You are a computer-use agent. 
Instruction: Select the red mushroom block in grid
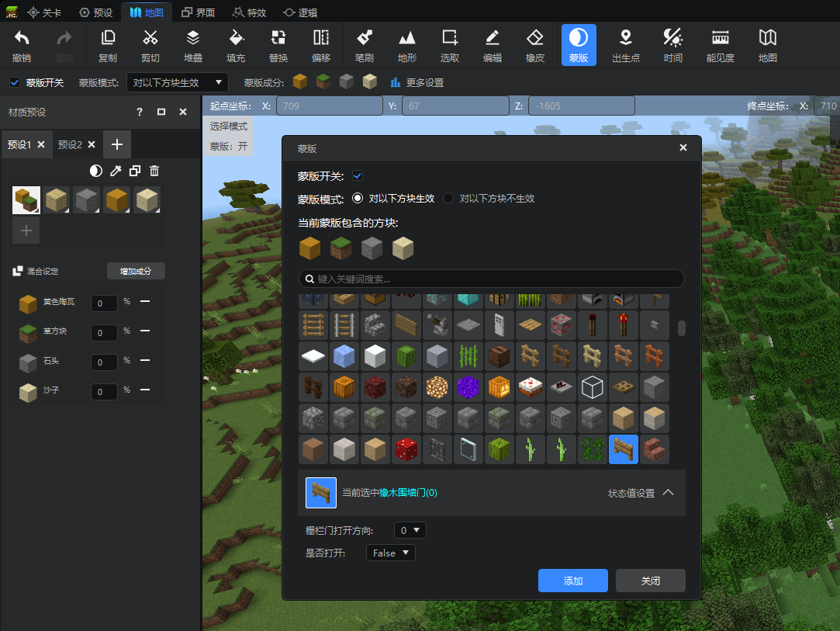click(x=406, y=449)
